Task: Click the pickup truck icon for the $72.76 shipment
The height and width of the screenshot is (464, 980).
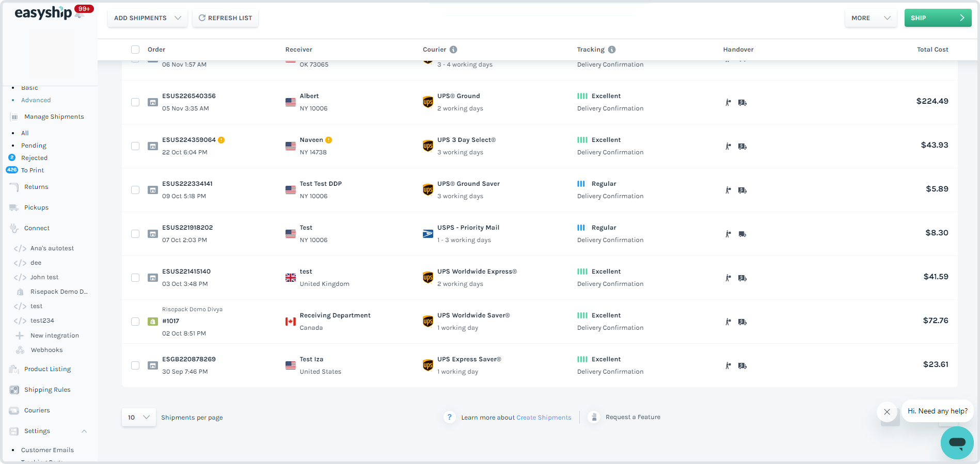Action: [742, 322]
